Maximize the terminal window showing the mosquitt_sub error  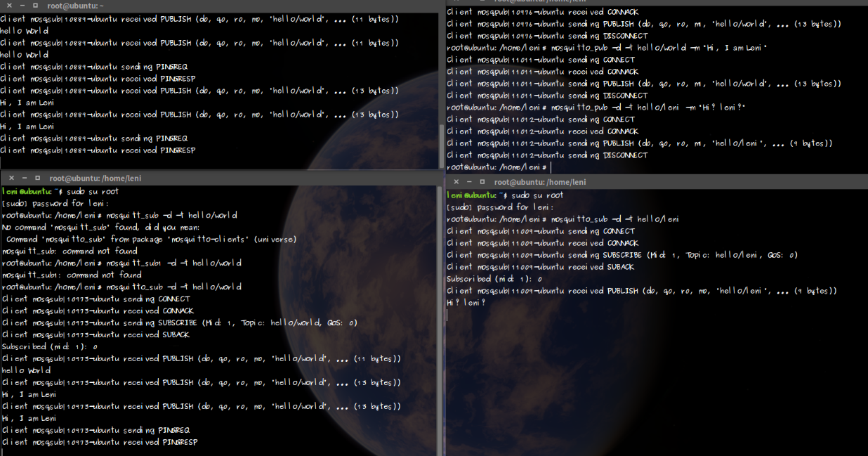tap(37, 178)
